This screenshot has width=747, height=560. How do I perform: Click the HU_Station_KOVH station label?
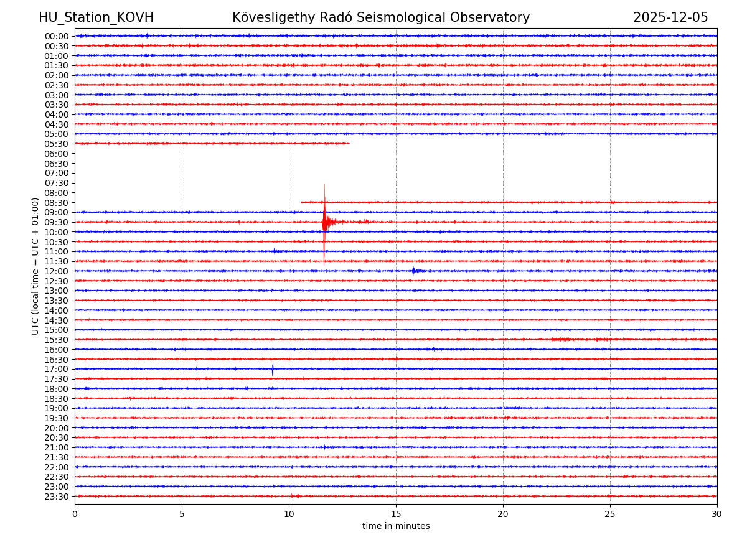tap(96, 17)
